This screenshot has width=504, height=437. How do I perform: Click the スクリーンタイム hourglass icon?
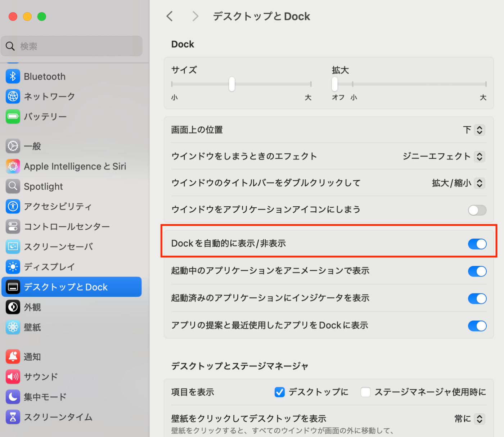13,417
